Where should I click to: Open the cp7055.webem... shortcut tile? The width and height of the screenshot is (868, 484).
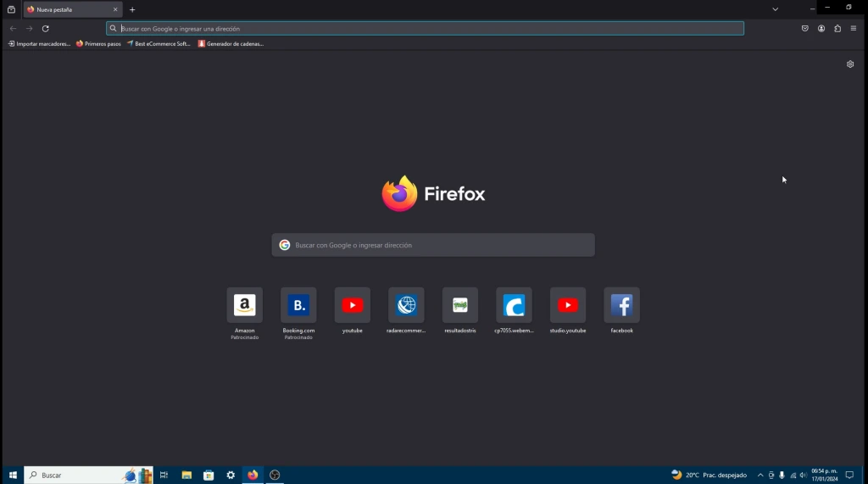pyautogui.click(x=514, y=305)
